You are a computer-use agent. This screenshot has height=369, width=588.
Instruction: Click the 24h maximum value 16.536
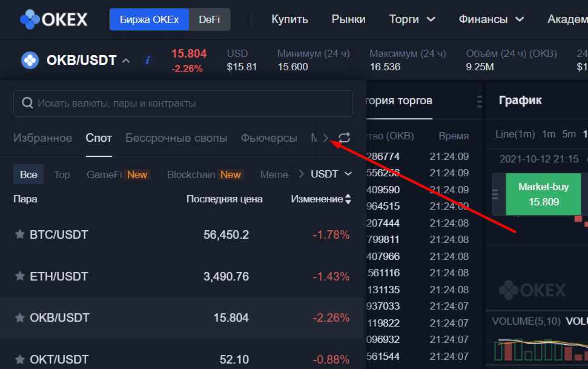(385, 67)
